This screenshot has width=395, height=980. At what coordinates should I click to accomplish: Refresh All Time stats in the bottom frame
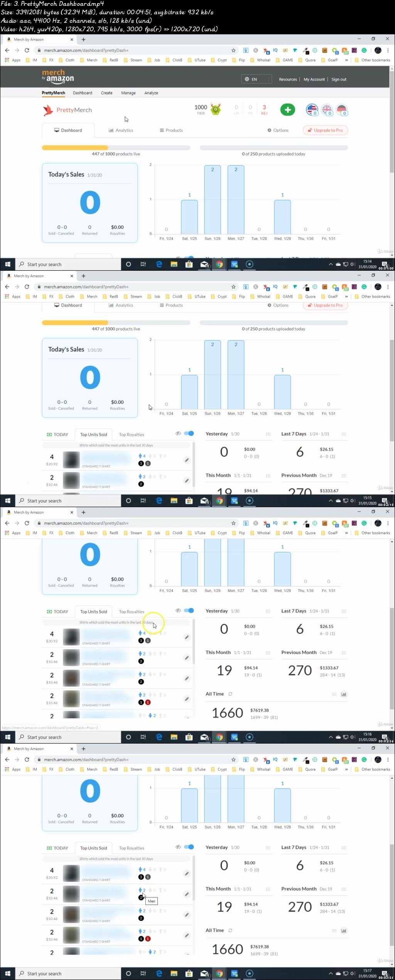click(230, 930)
